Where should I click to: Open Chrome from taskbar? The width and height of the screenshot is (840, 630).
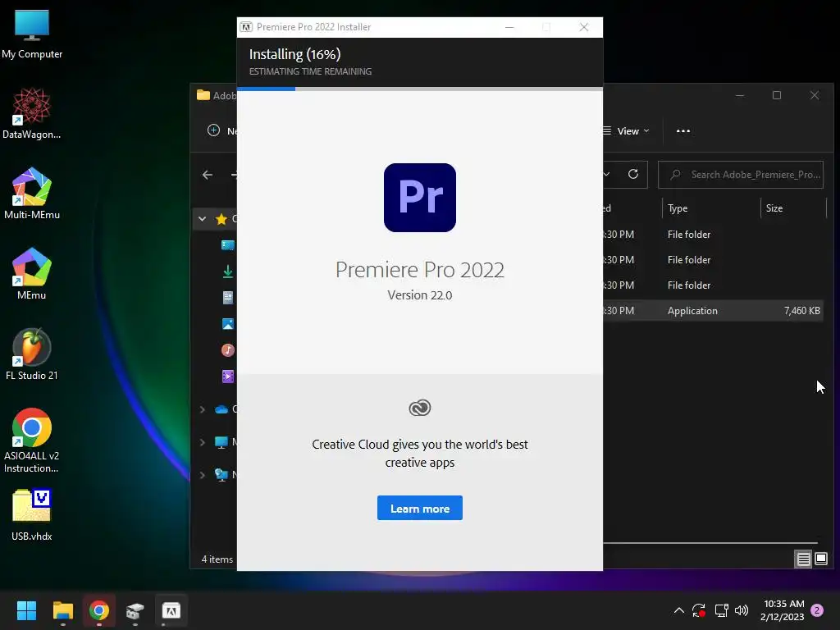[x=99, y=610]
